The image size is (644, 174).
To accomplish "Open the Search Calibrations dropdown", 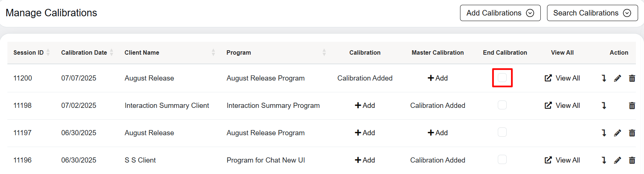I will tap(592, 13).
